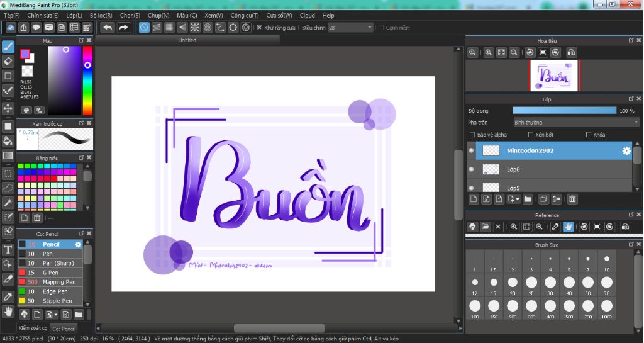This screenshot has width=644, height=343.
Task: Enable the Khóa checkbox
Action: (589, 134)
